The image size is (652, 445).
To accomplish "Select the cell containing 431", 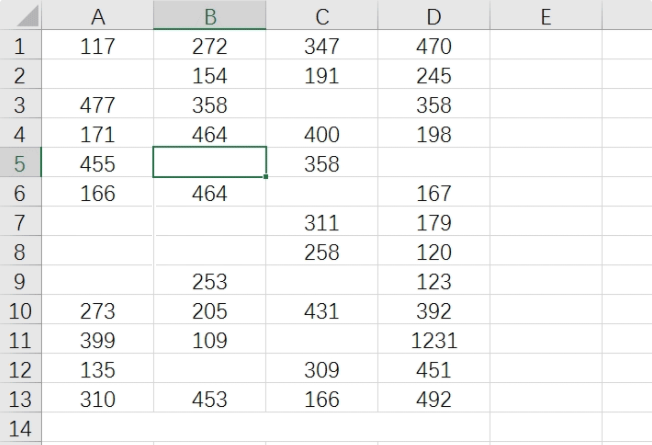I will click(322, 311).
